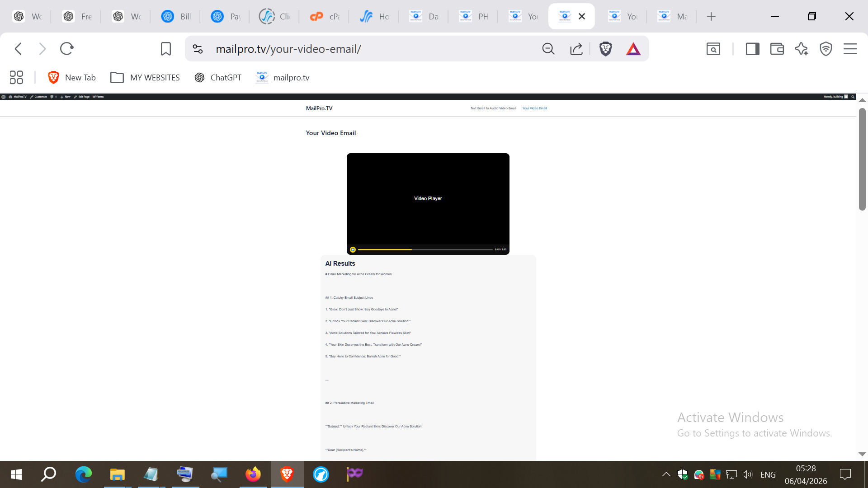
Task: Click the zoom out magnifier icon
Action: tap(548, 49)
